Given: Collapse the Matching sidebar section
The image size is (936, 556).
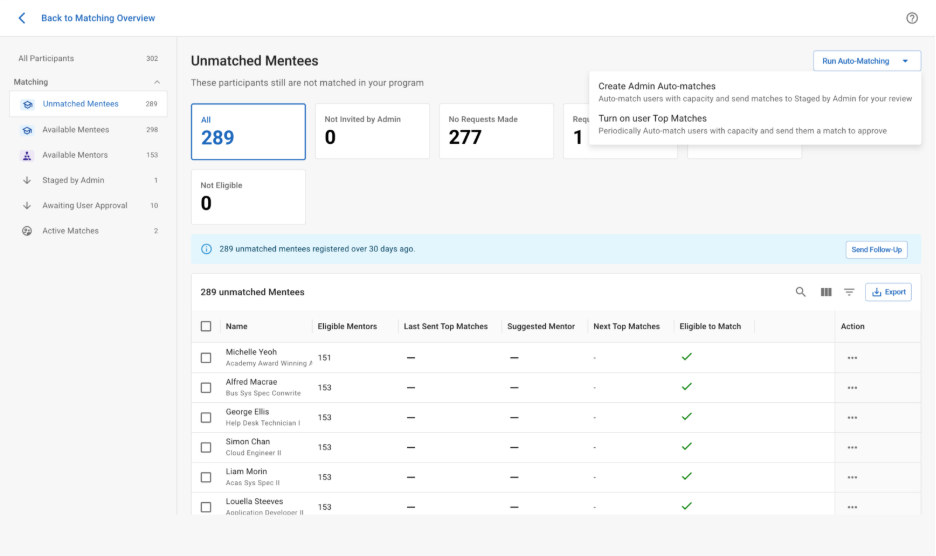Looking at the screenshot, I should coord(156,82).
